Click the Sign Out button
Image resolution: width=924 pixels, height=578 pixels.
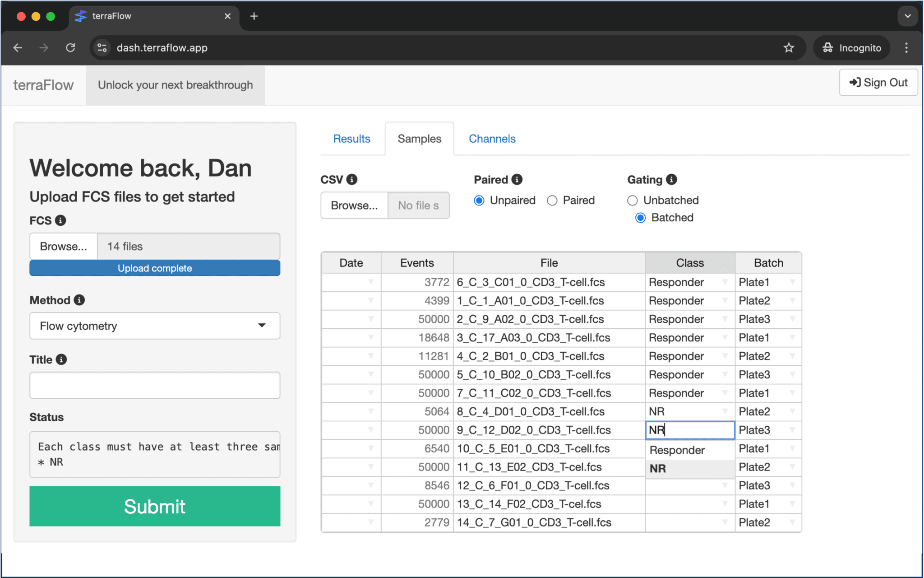(x=878, y=83)
